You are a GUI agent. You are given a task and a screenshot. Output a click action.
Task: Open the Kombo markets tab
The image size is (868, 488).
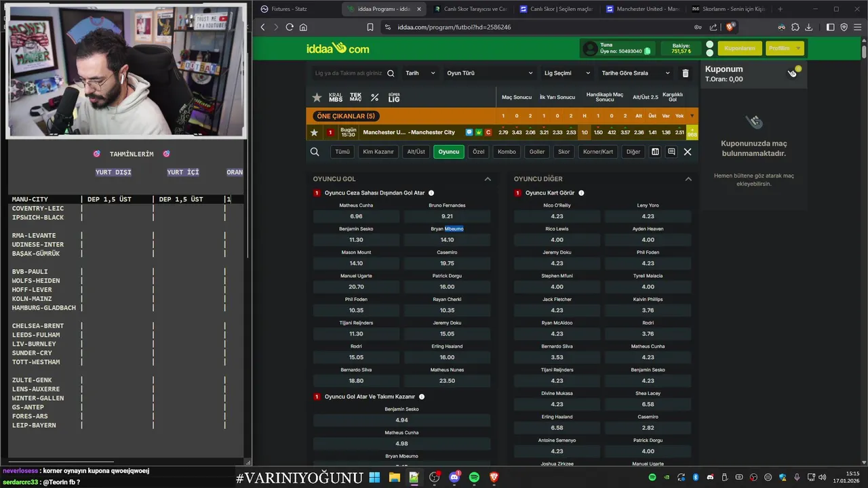click(507, 152)
